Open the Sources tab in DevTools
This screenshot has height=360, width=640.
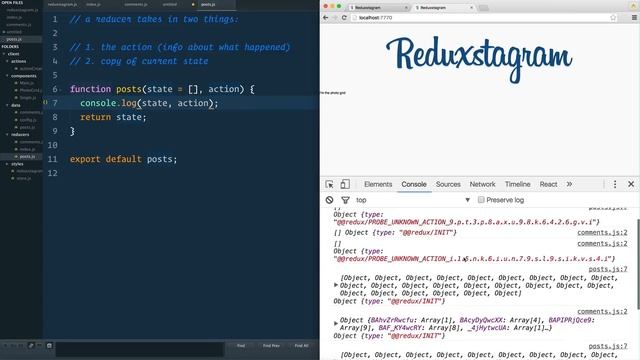click(x=448, y=184)
